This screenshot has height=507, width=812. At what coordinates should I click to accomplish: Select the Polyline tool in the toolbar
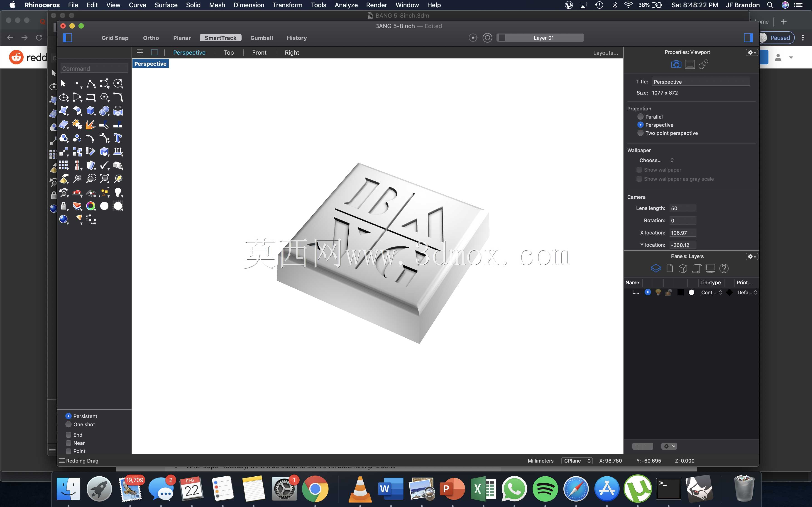click(x=90, y=83)
